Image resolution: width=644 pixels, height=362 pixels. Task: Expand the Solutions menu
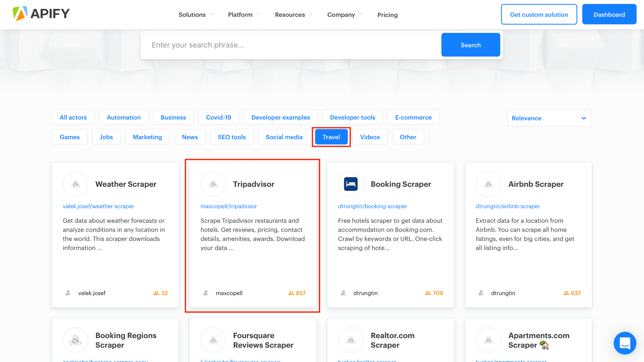click(196, 15)
